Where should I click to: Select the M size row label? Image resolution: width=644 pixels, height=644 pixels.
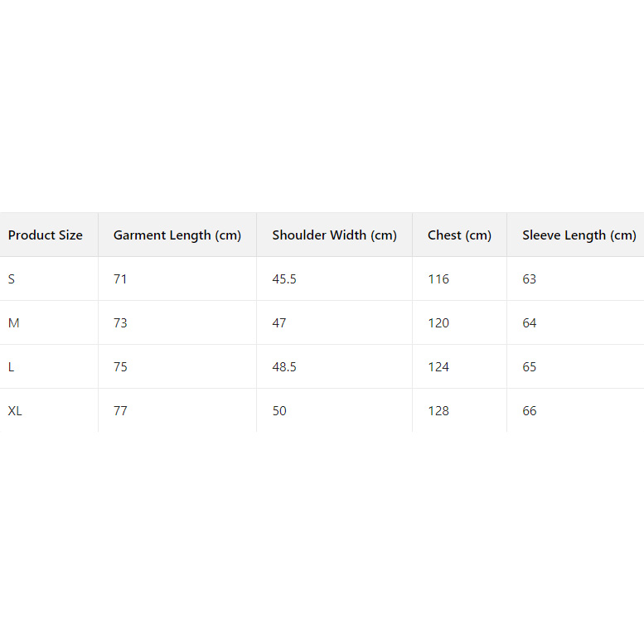[x=13, y=323]
